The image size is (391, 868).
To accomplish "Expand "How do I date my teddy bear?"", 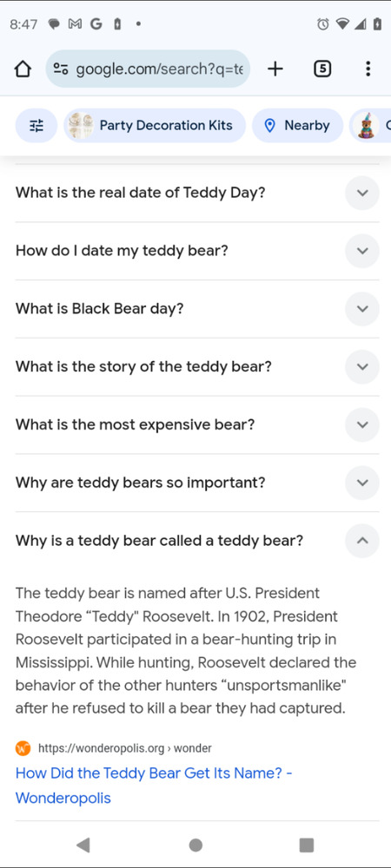I will (x=197, y=251).
